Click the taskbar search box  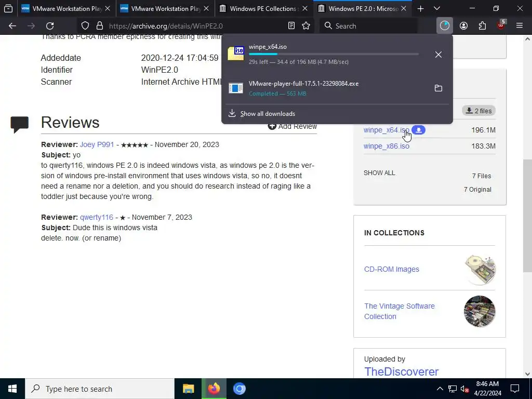pyautogui.click(x=100, y=389)
